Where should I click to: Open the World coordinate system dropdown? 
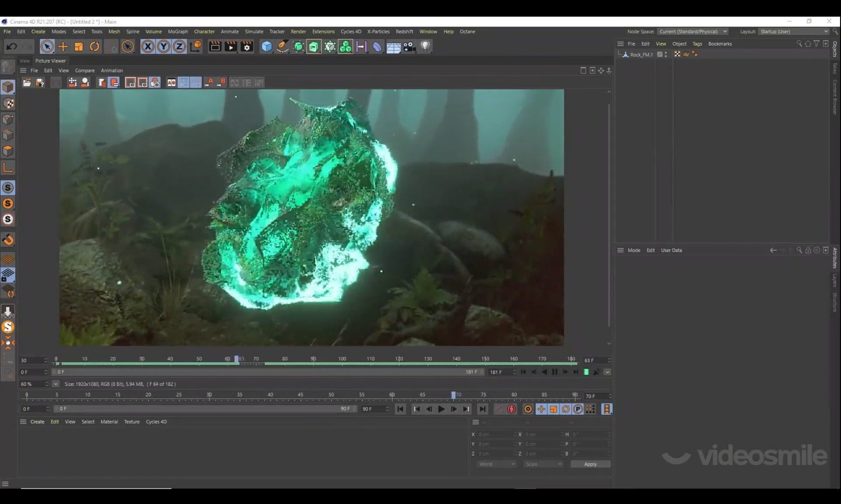tap(497, 464)
